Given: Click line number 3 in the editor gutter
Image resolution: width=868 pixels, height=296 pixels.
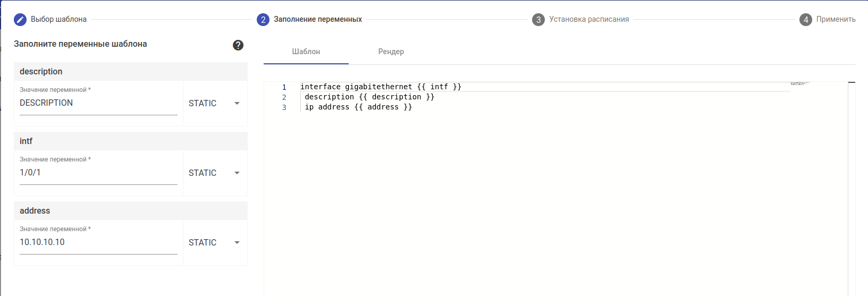Looking at the screenshot, I should pos(284,107).
